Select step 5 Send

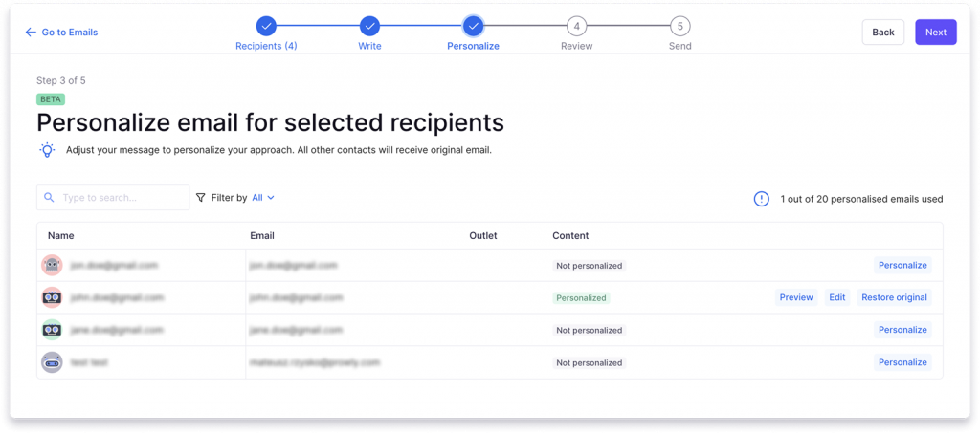point(679,27)
